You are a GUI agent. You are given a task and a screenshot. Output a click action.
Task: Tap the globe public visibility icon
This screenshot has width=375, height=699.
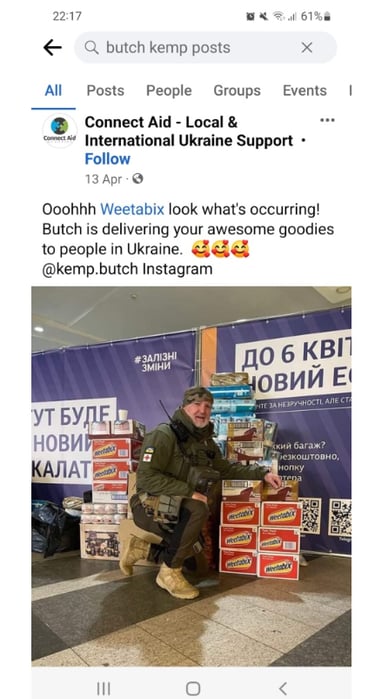138,179
